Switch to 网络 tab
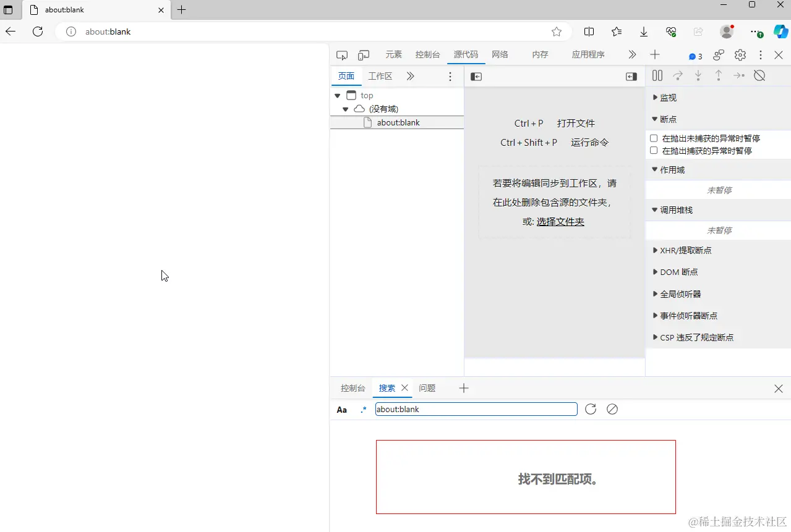The height and width of the screenshot is (532, 791). tap(500, 54)
